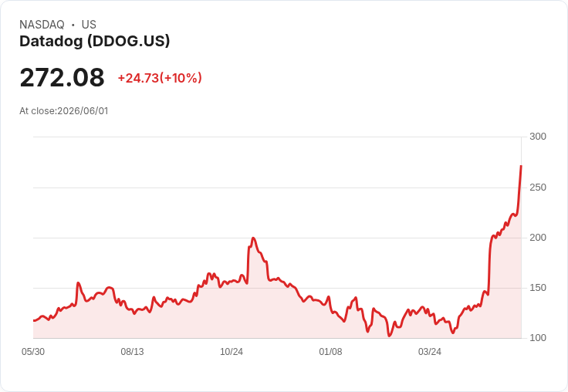
Task: Click the US market label
Action: pos(89,25)
